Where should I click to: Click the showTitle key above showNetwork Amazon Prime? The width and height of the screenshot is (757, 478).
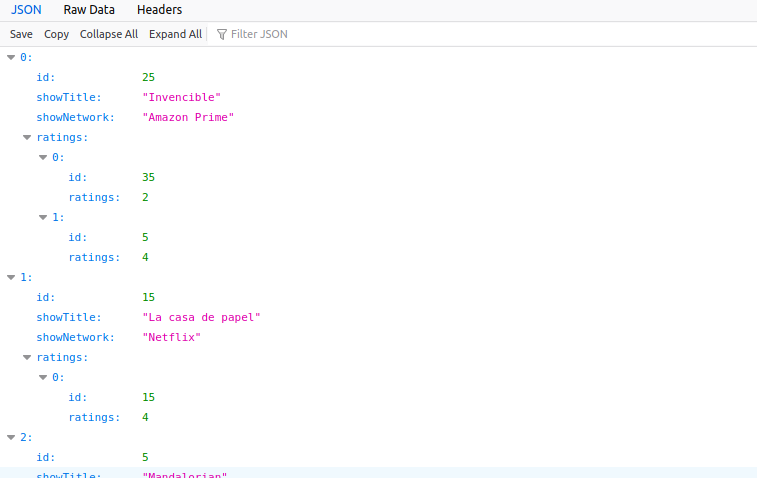(69, 98)
